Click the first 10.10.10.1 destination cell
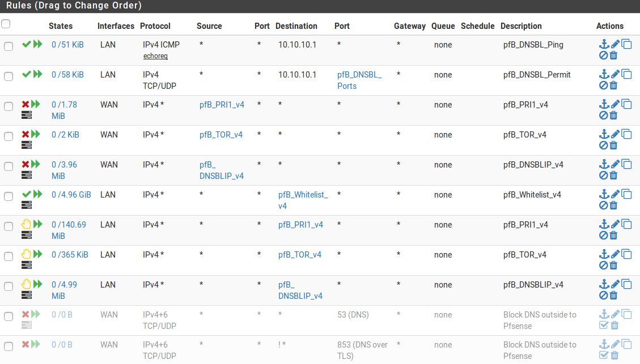The width and height of the screenshot is (640, 364). (x=298, y=45)
